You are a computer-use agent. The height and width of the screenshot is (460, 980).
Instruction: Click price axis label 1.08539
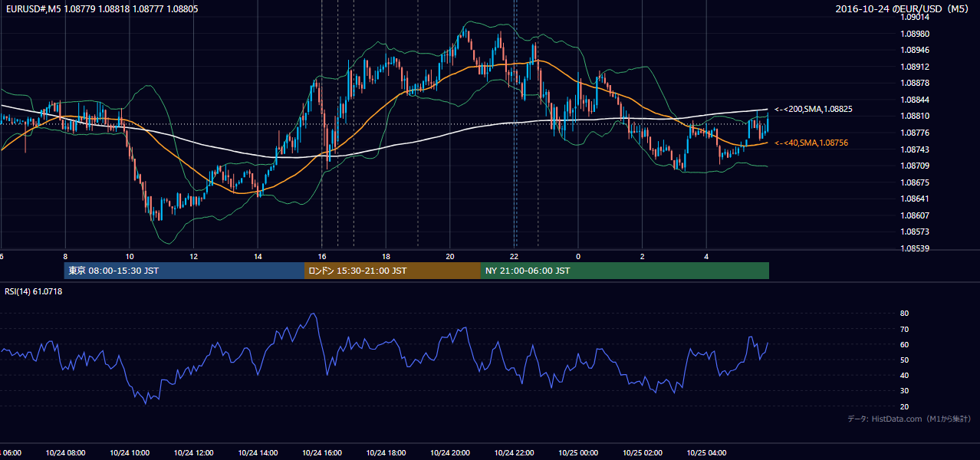[x=915, y=248]
